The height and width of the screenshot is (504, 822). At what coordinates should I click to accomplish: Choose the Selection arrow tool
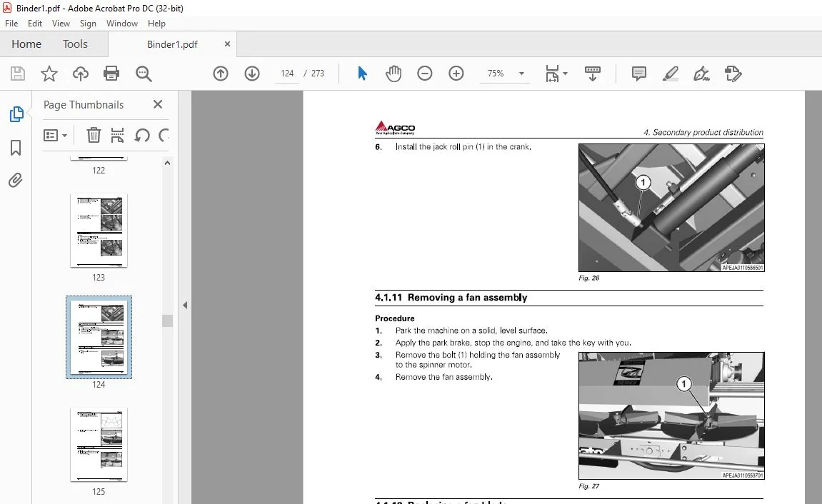tap(362, 74)
